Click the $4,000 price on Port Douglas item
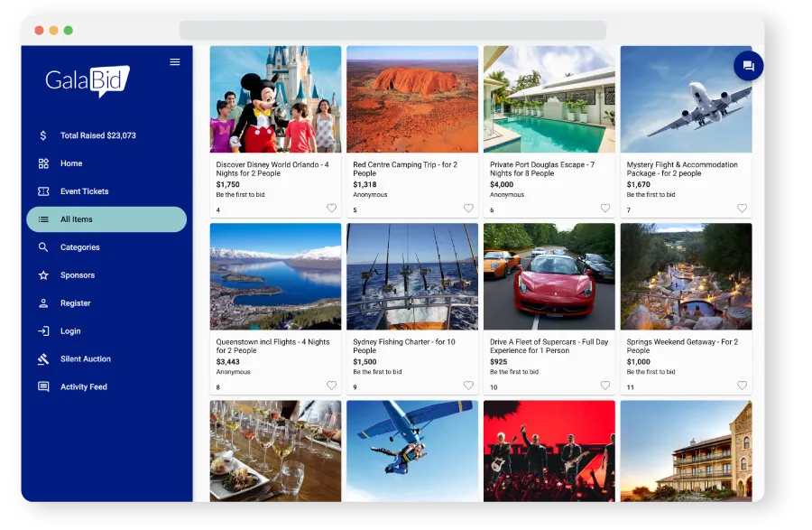This screenshot has height=530, width=812. pyautogui.click(x=502, y=184)
